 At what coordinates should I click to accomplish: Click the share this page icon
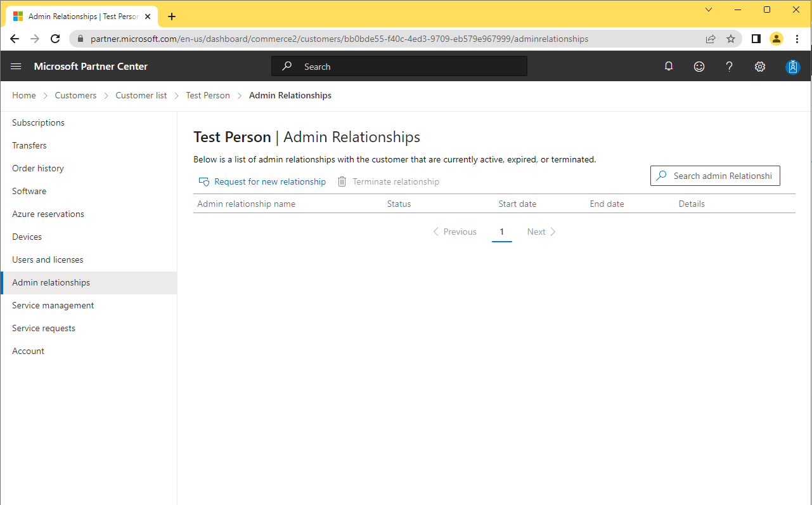(x=711, y=39)
